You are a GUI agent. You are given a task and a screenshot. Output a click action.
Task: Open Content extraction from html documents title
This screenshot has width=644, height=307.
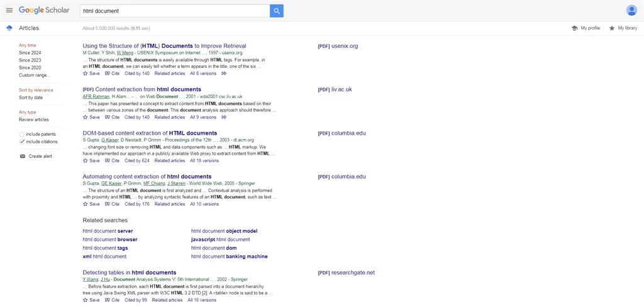(148, 89)
